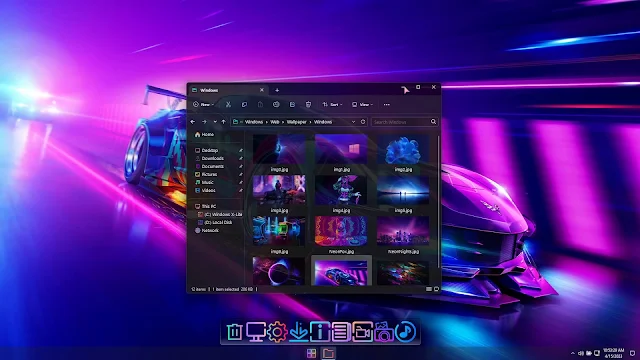Open the Sort dropdown menu
640x360 pixels.
332,104
